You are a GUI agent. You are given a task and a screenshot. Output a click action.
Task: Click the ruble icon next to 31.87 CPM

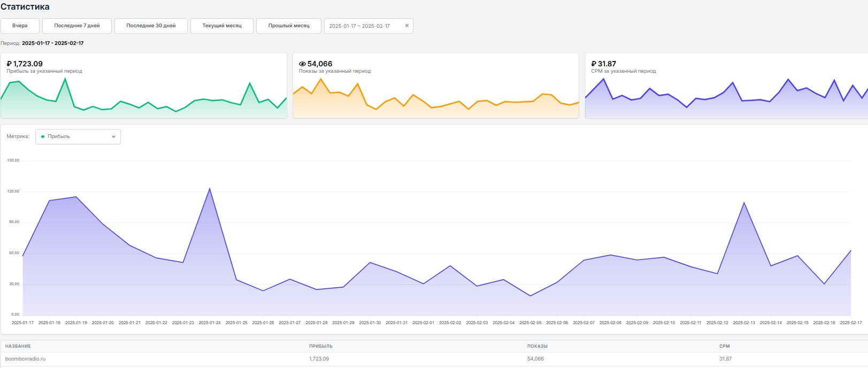(594, 64)
